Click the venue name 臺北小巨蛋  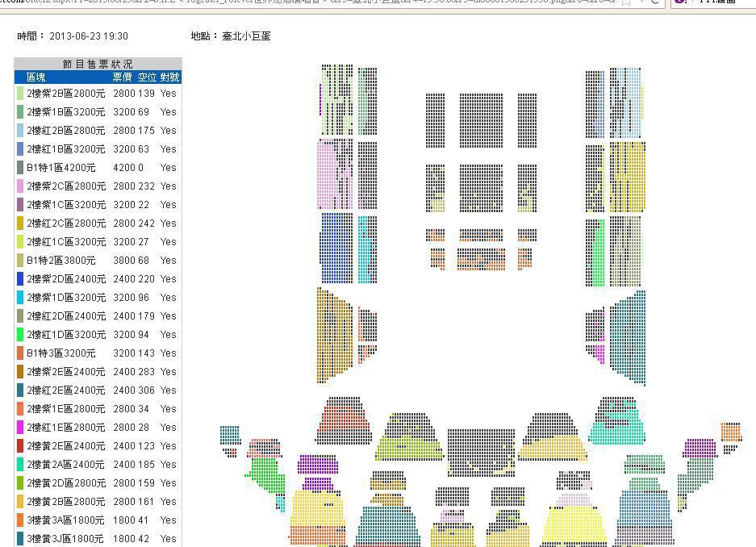[246, 36]
